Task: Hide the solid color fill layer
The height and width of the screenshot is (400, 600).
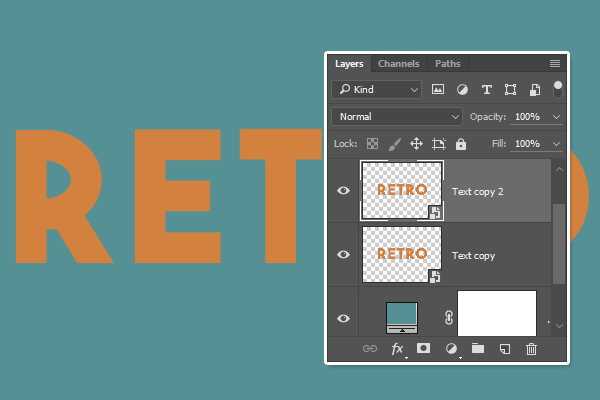Action: [x=343, y=318]
